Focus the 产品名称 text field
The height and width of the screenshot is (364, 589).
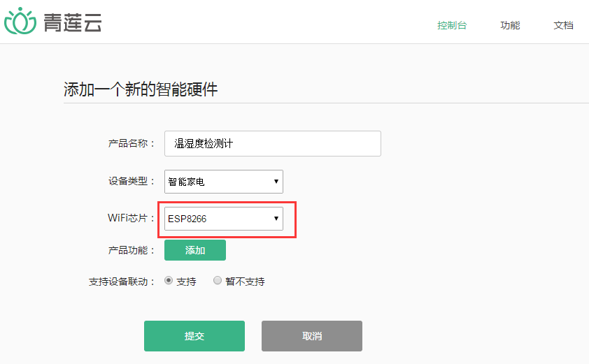pos(273,144)
